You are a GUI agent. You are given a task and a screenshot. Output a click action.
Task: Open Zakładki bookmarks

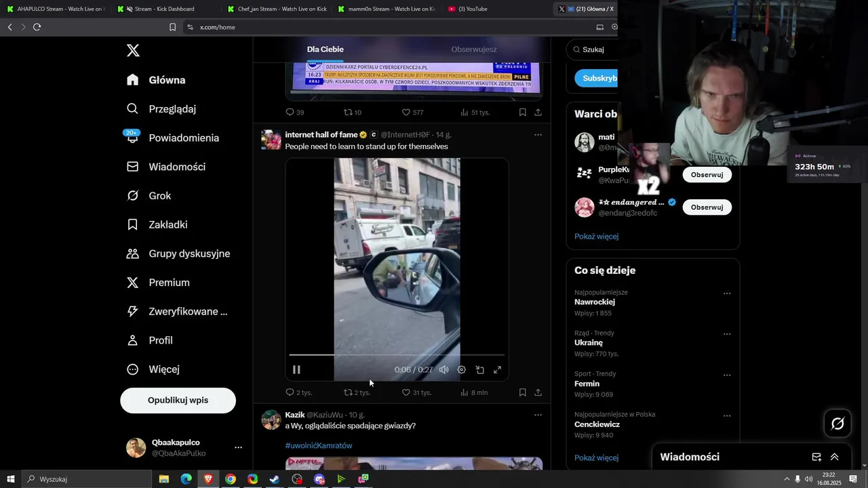click(158, 224)
